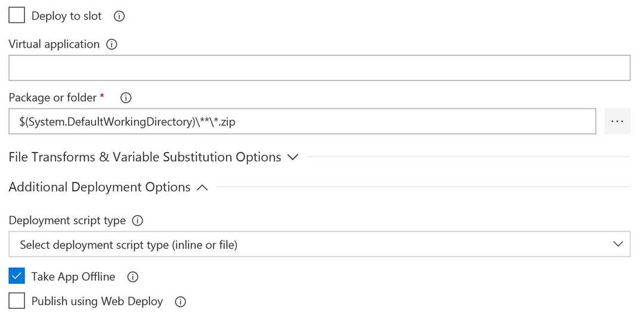Enable Publish using Web Deploy checkbox

(x=17, y=301)
